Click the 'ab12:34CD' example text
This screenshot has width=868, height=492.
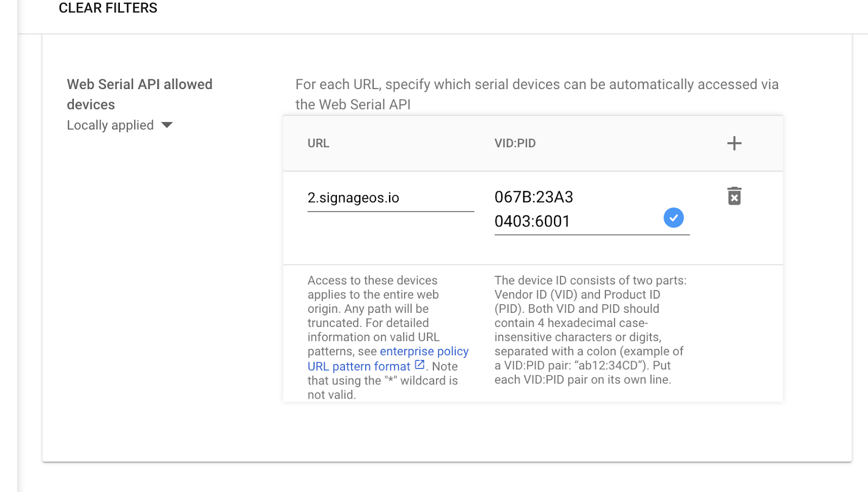(x=607, y=365)
